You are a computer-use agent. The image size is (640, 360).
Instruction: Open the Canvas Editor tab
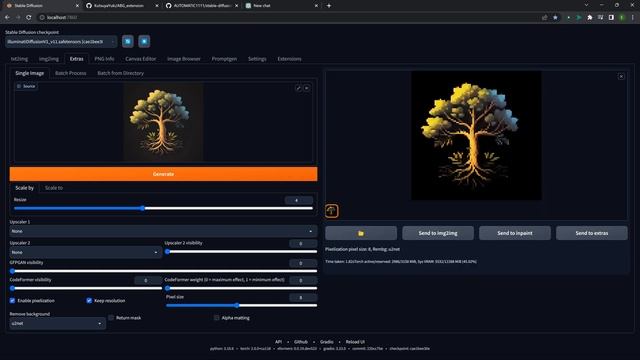(140, 59)
